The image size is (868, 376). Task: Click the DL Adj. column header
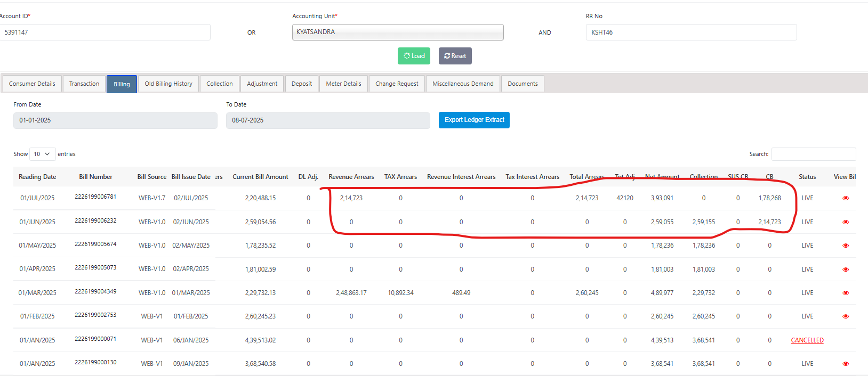point(308,177)
